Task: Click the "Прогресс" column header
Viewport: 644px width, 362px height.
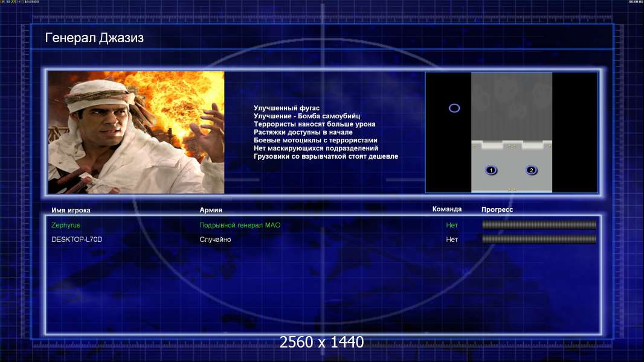Action: [x=497, y=209]
